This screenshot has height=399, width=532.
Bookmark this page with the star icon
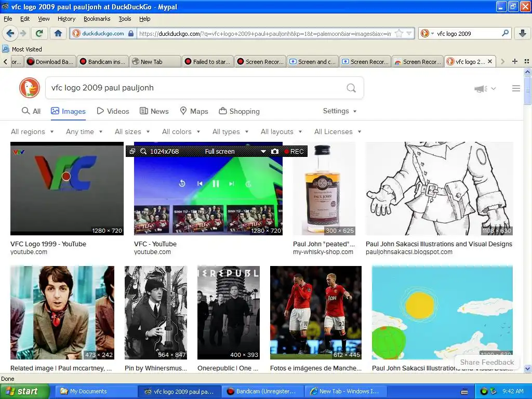click(400, 33)
